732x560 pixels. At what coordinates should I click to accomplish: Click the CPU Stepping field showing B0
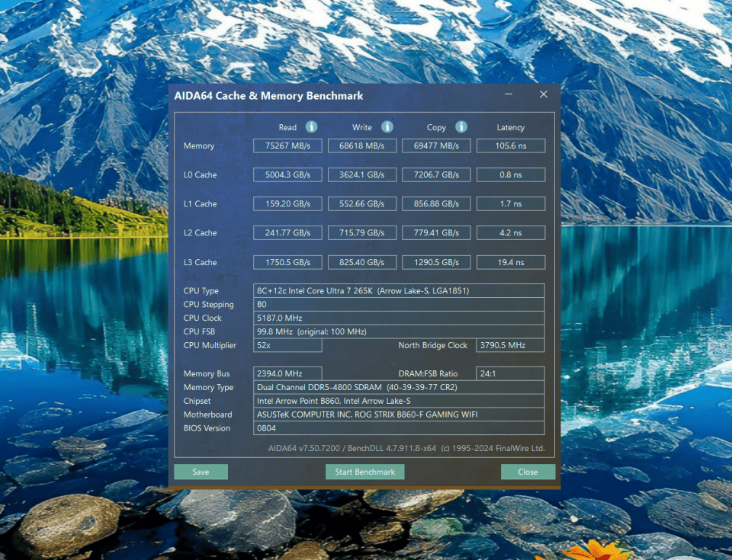coord(399,304)
